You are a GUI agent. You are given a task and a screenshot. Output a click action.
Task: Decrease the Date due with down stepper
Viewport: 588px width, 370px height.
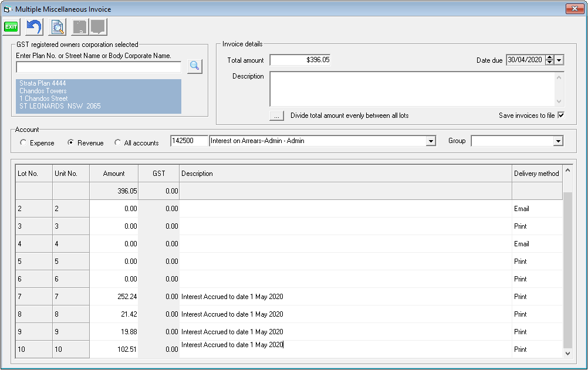(x=550, y=63)
